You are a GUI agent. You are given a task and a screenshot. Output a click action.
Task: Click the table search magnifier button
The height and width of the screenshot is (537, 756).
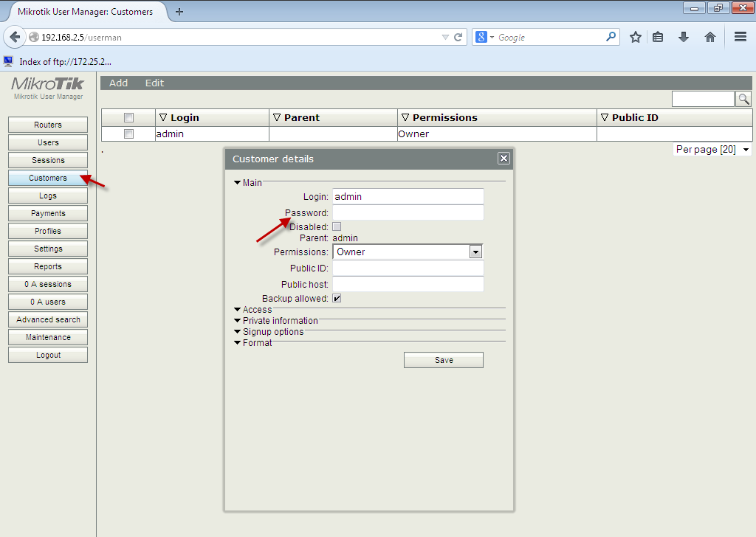[x=744, y=100]
